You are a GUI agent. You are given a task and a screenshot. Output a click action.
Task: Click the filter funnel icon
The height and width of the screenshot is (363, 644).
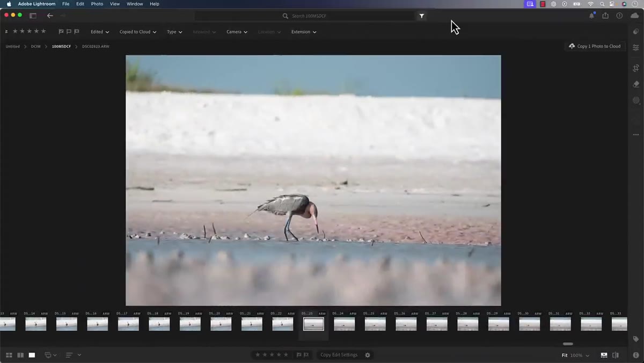(x=422, y=16)
